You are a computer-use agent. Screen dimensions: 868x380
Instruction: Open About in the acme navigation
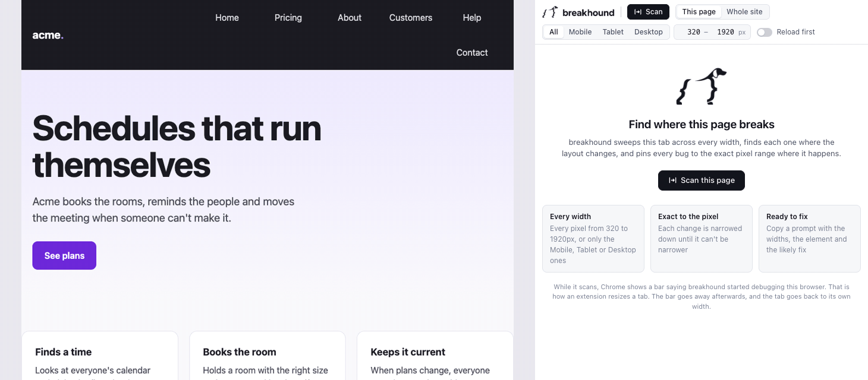click(350, 18)
